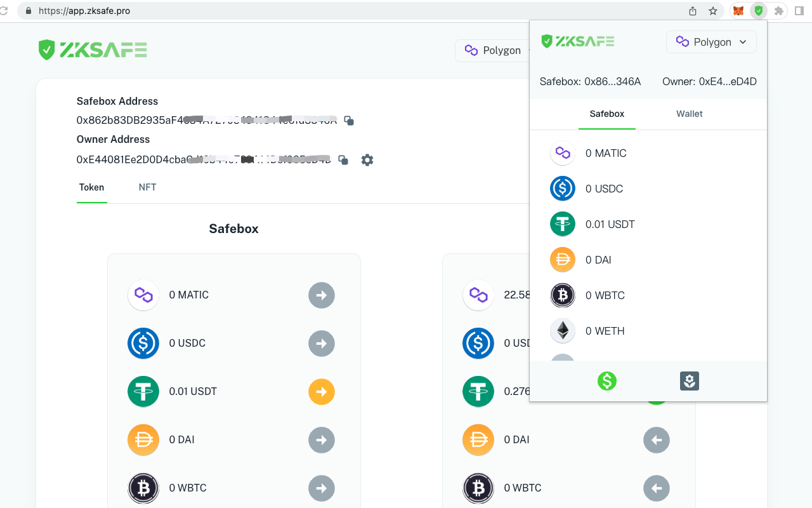The width and height of the screenshot is (812, 508).
Task: Click the ZKSAFE logo on main page
Action: [x=93, y=50]
